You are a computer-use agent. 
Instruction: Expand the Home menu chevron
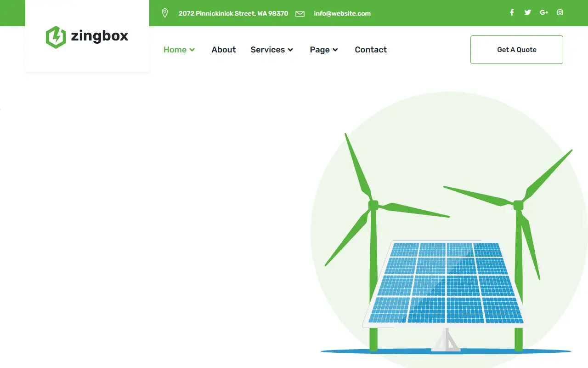[192, 50]
